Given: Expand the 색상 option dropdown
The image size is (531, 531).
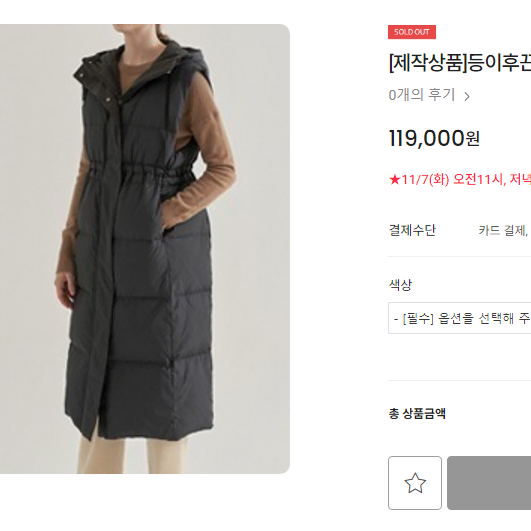Looking at the screenshot, I should (460, 318).
